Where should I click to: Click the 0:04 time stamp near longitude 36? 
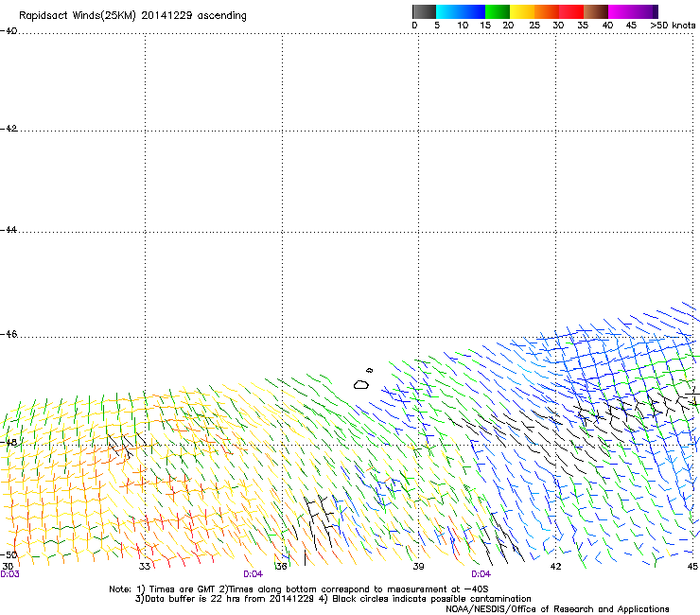click(254, 574)
